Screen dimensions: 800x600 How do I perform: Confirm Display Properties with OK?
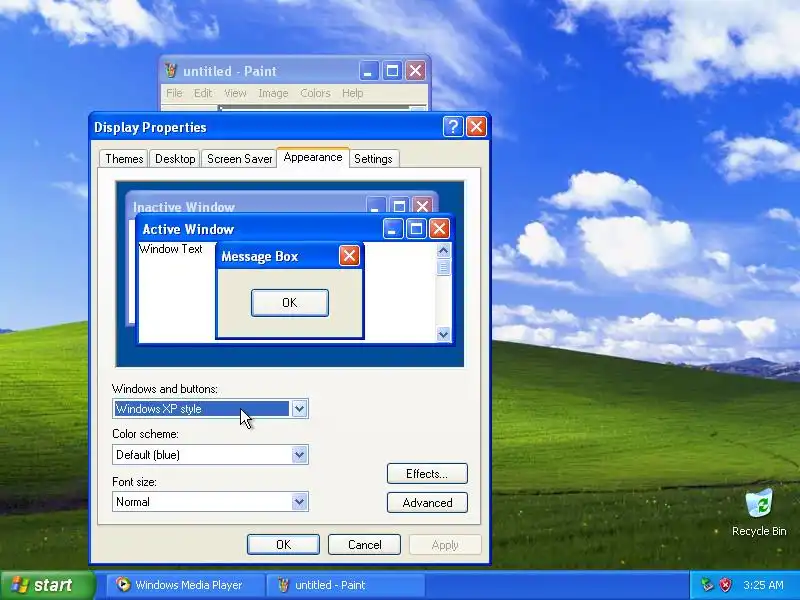click(x=283, y=544)
